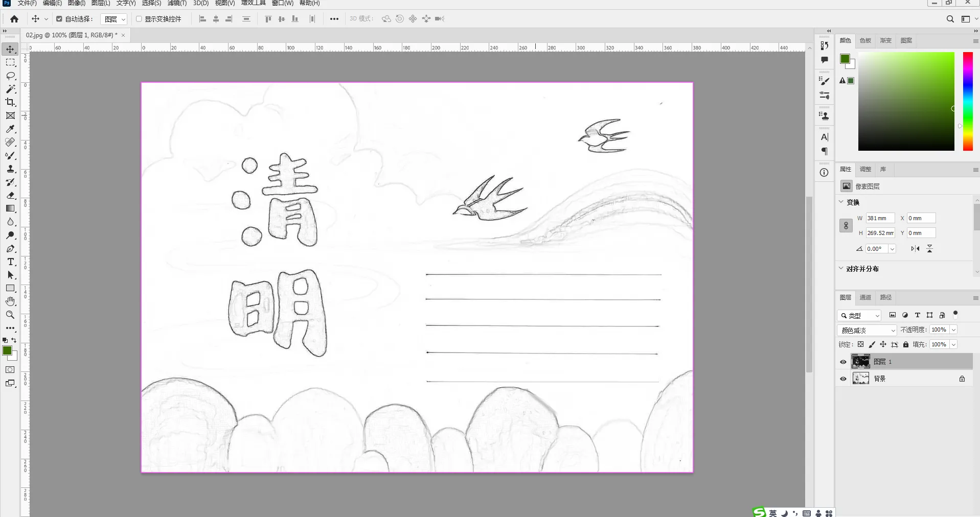Image resolution: width=980 pixels, height=517 pixels.
Task: Open the 不透明度 opacity dropdown
Action: pyautogui.click(x=953, y=330)
